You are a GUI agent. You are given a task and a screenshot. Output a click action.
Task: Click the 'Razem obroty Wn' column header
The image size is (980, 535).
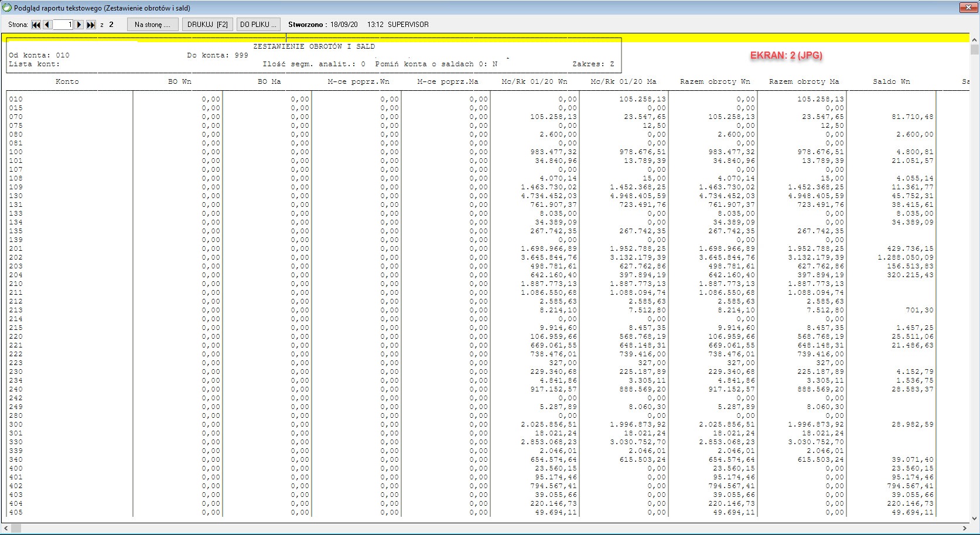coord(715,81)
